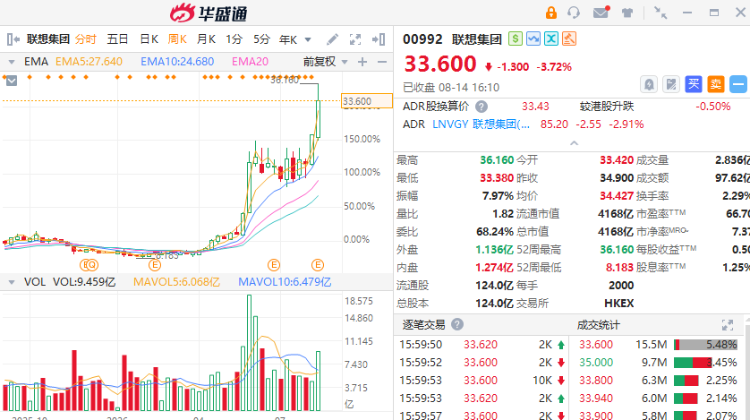
Task: Zoom in chart with plus icon
Action: [x=363, y=62]
